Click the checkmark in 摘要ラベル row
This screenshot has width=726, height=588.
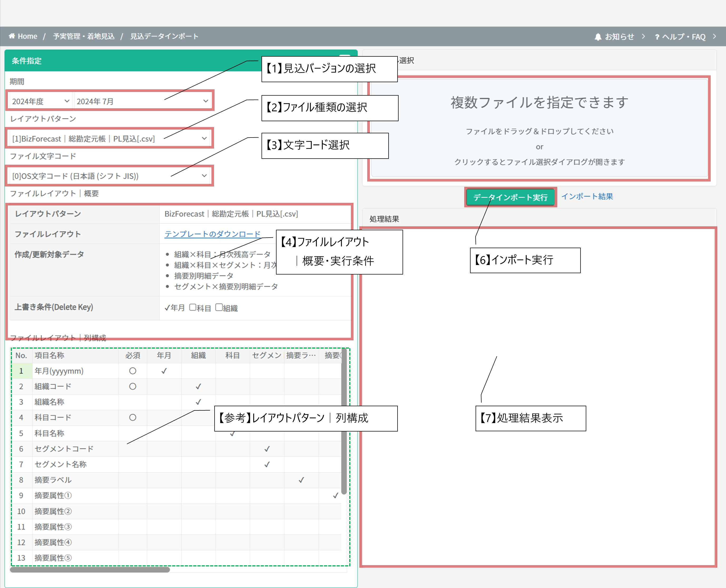pos(301,480)
